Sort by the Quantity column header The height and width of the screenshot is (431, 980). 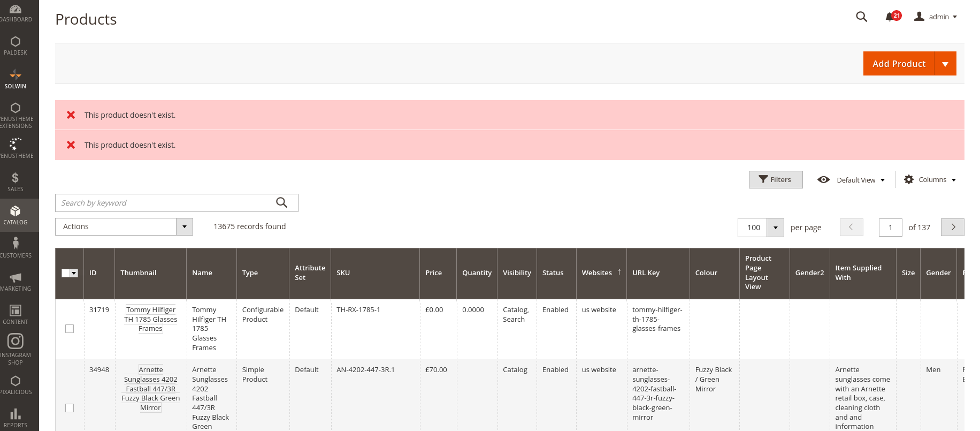coord(477,273)
